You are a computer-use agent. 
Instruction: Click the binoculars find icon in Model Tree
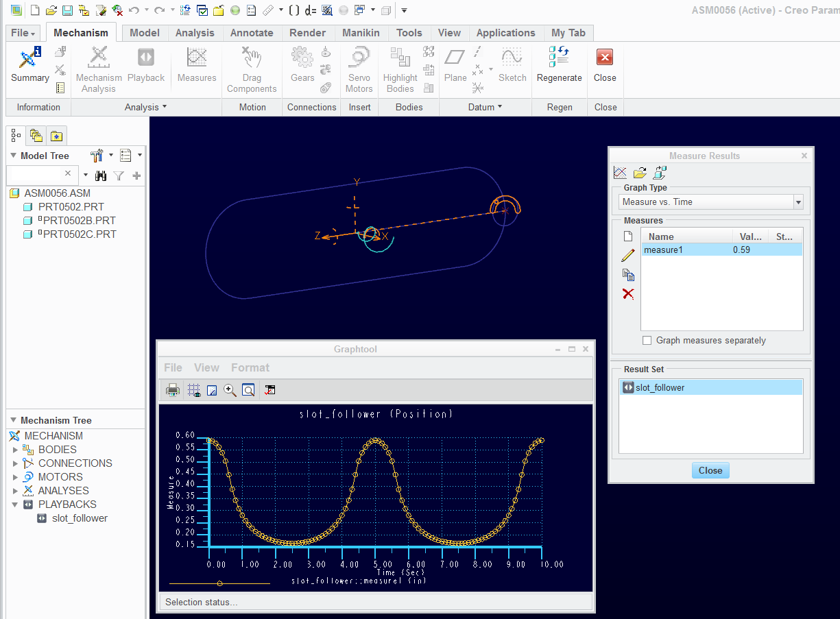coord(101,176)
